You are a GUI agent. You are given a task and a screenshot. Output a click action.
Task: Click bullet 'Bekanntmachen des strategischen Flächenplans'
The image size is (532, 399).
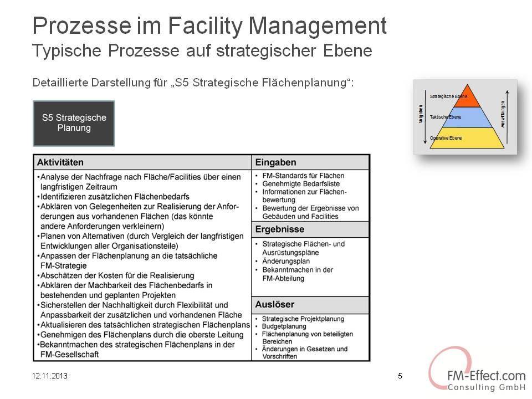click(136, 350)
